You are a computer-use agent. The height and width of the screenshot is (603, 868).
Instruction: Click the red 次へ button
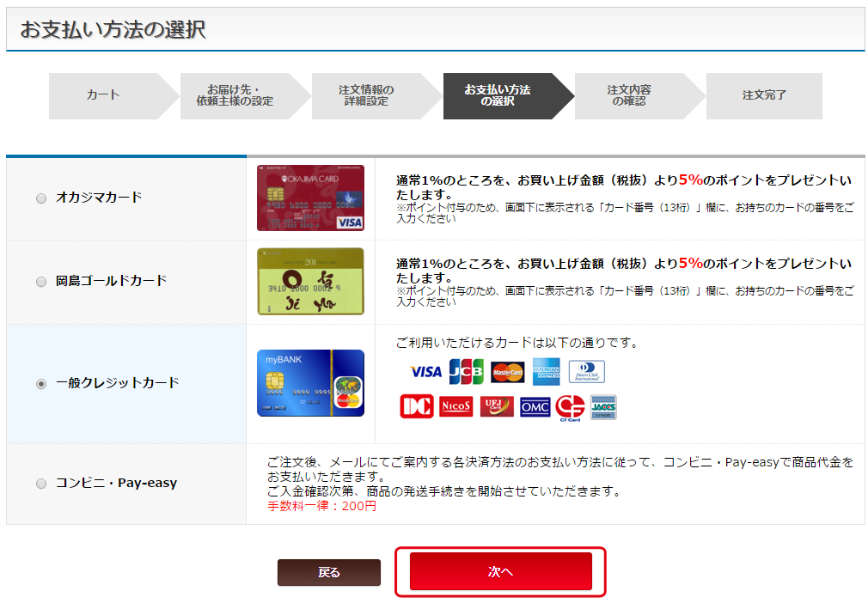(500, 571)
